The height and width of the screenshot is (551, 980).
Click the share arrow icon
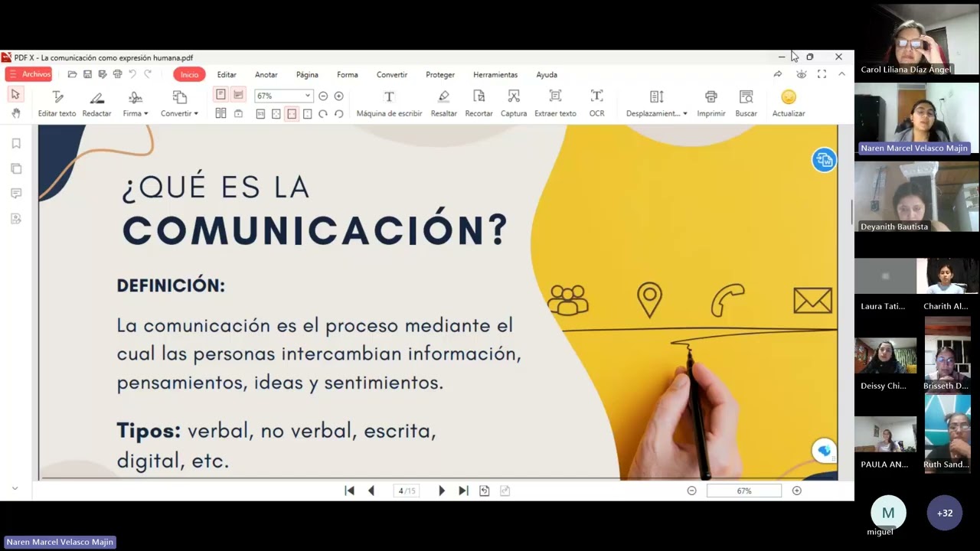pyautogui.click(x=778, y=74)
